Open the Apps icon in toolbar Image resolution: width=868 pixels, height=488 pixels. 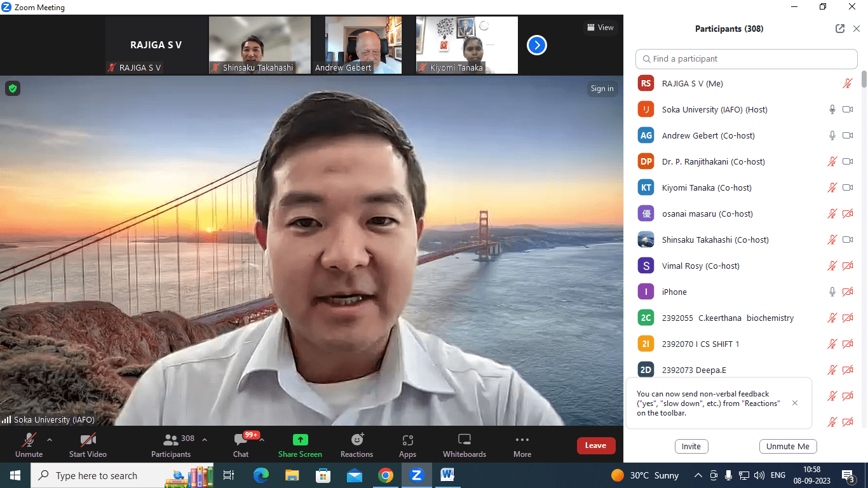point(407,445)
